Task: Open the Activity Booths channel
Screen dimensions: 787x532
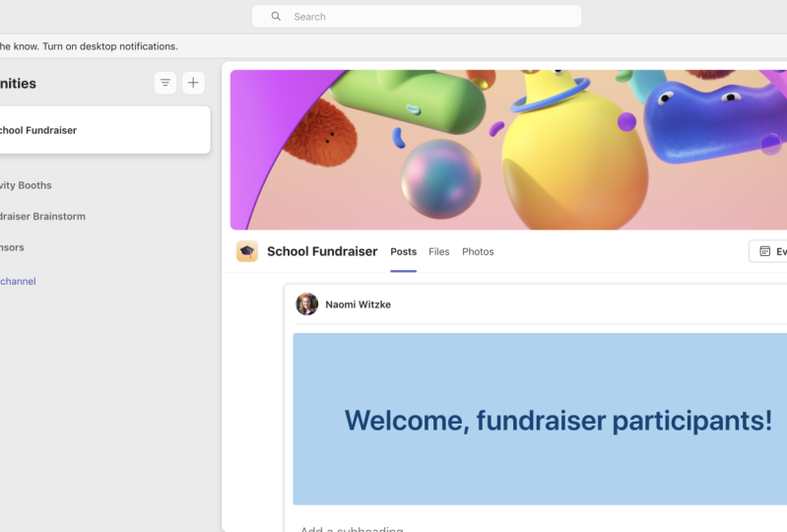Action: tap(26, 185)
